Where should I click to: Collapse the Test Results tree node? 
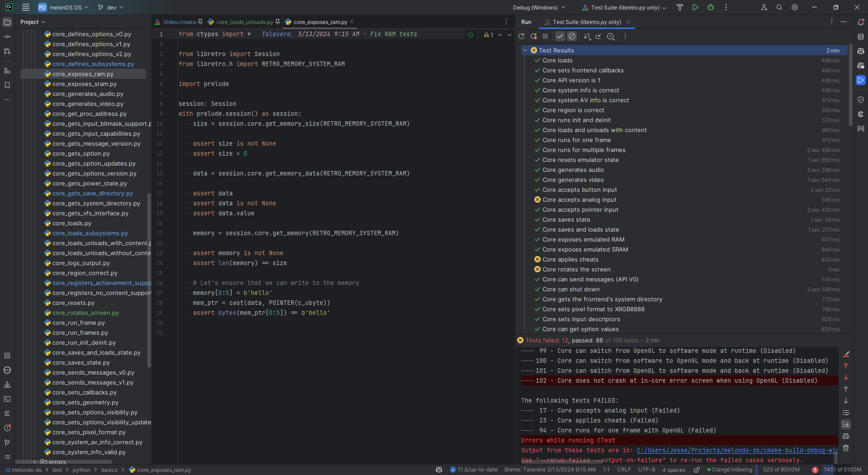[x=525, y=51]
